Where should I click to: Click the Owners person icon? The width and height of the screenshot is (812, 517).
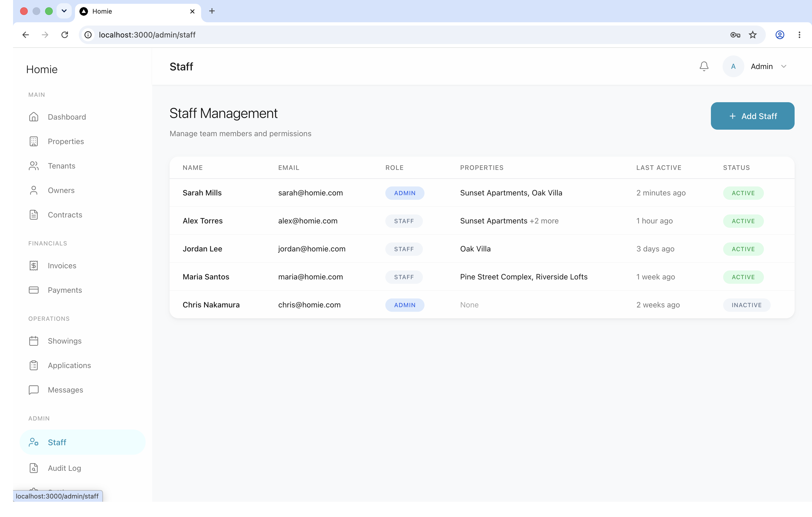pyautogui.click(x=34, y=190)
